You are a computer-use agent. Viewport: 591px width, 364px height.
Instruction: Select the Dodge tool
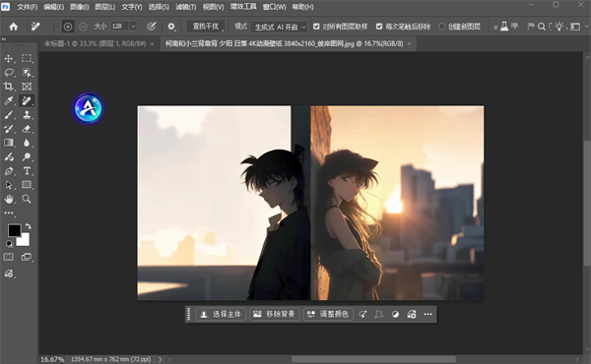click(27, 157)
